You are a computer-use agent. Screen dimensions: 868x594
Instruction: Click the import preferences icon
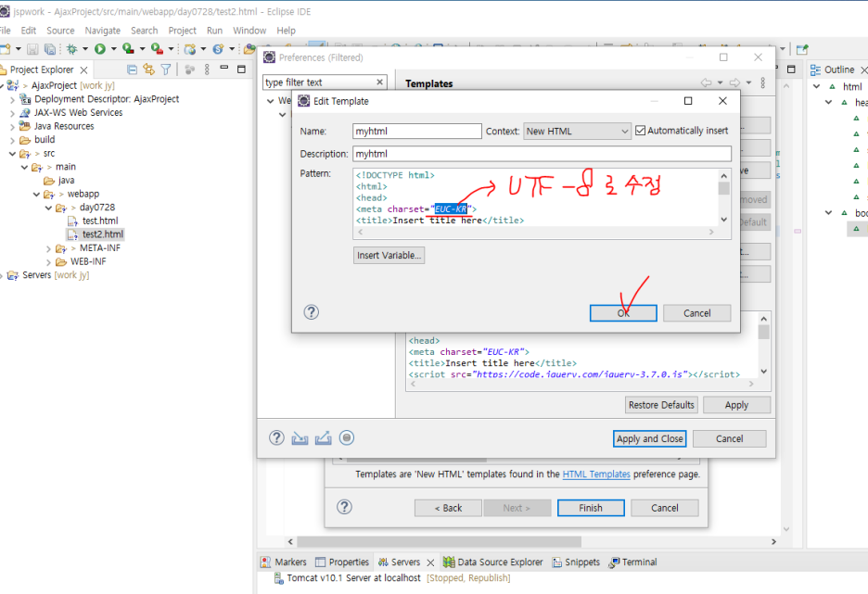[x=300, y=438]
